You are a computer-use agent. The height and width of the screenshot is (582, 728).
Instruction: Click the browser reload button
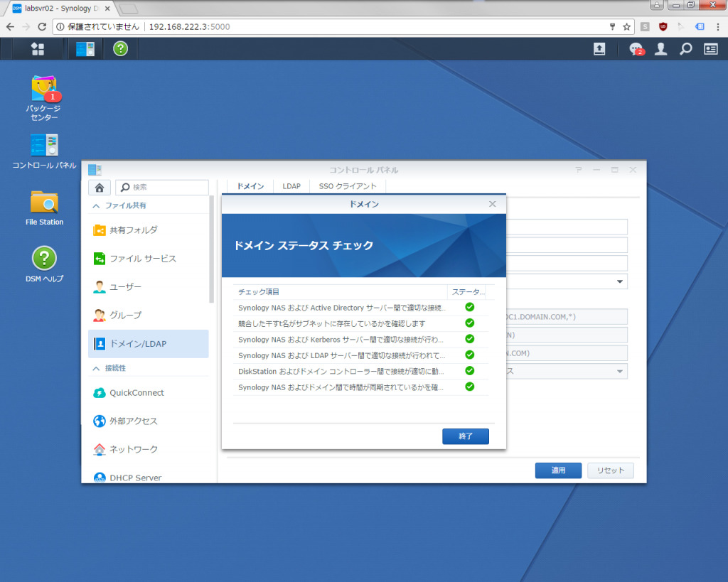42,27
